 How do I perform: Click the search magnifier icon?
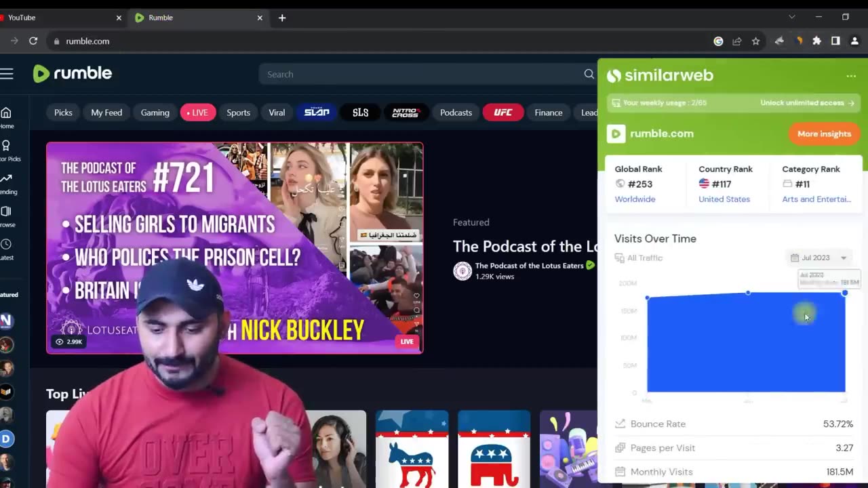[589, 74]
